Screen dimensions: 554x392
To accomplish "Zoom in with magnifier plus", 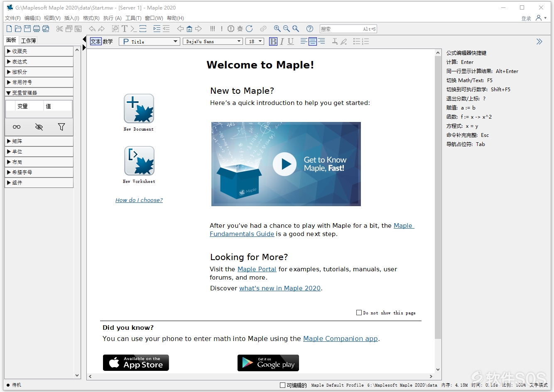I will click(x=277, y=29).
